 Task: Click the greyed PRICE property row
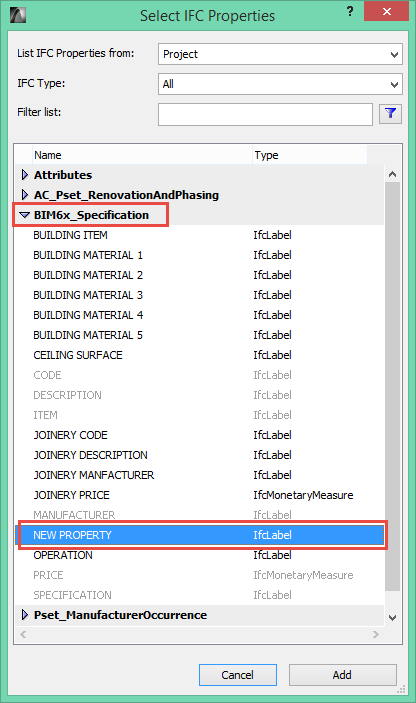[x=200, y=575]
